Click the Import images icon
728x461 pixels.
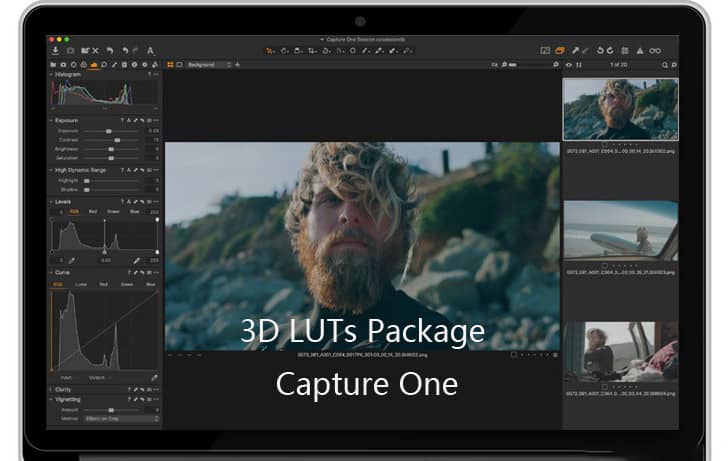click(x=55, y=51)
